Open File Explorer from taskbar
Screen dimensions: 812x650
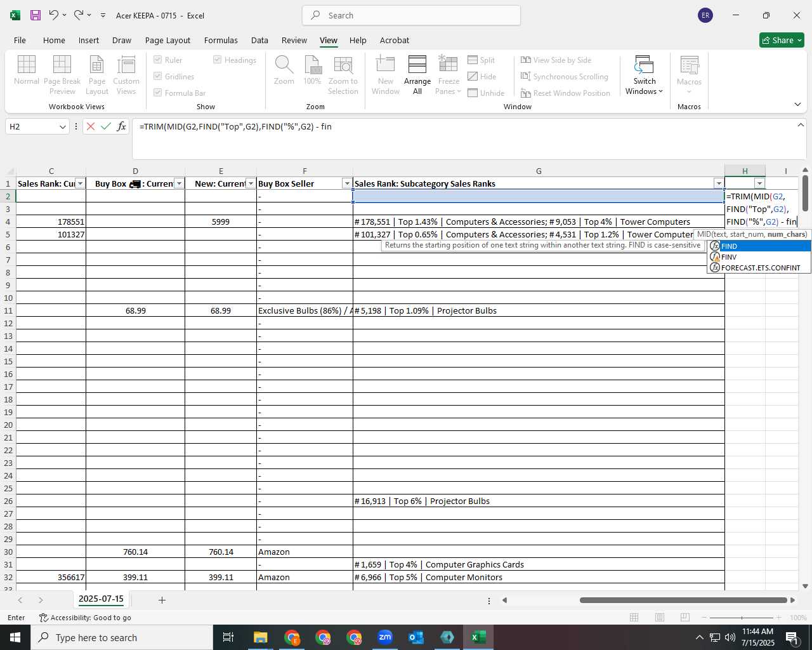coord(261,637)
